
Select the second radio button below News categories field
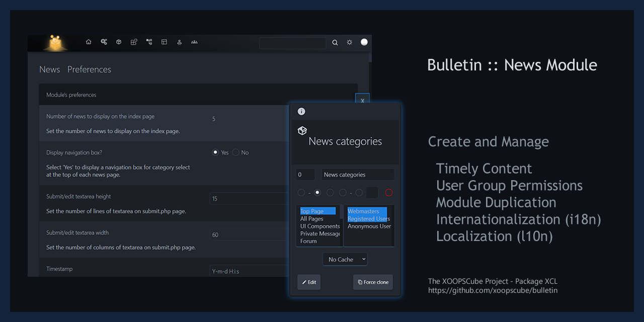(x=317, y=192)
